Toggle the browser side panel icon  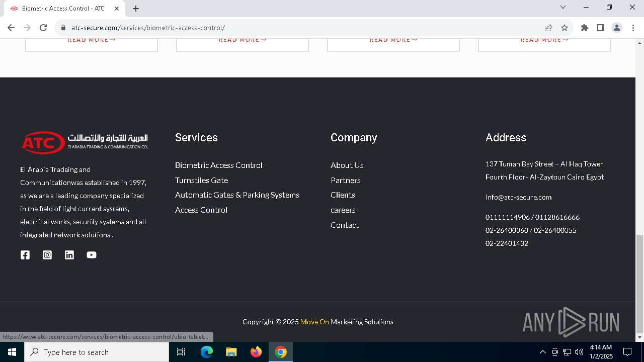[601, 28]
